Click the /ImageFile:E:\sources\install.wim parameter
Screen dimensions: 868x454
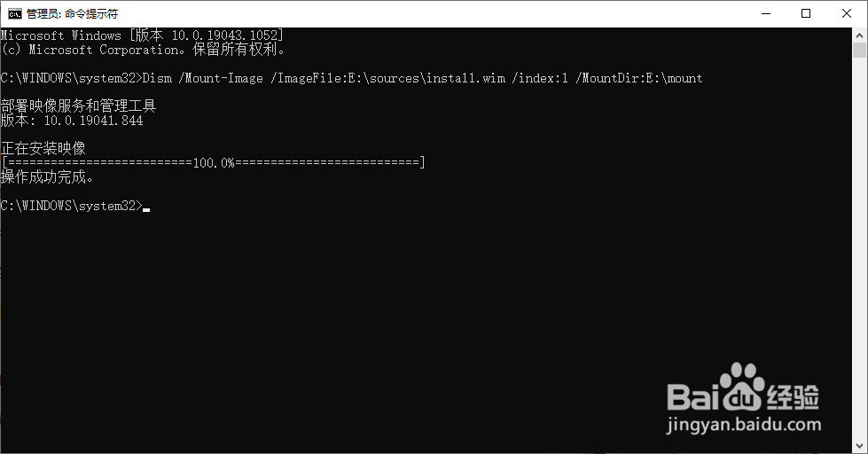[x=387, y=78]
